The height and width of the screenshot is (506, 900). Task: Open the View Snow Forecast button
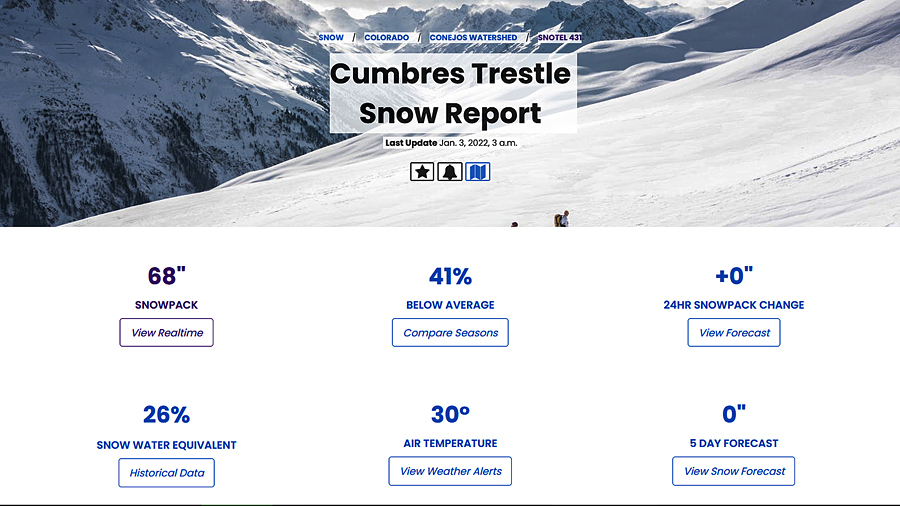734,471
